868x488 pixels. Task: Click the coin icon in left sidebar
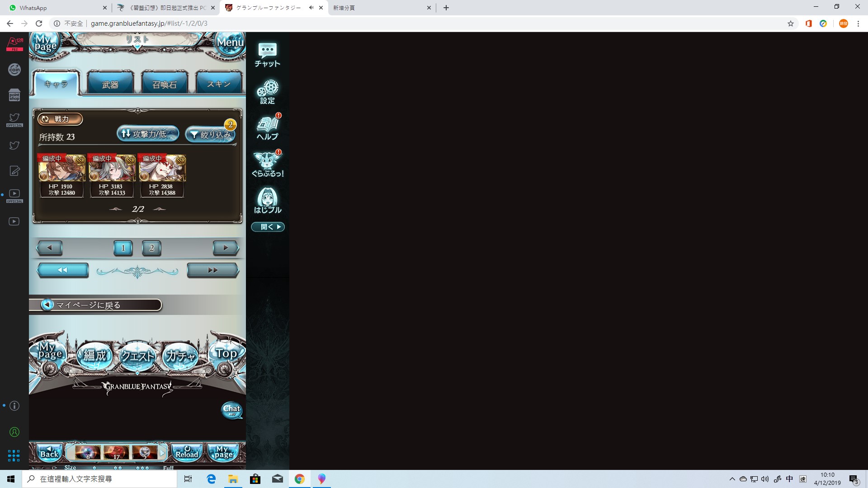tap(14, 69)
